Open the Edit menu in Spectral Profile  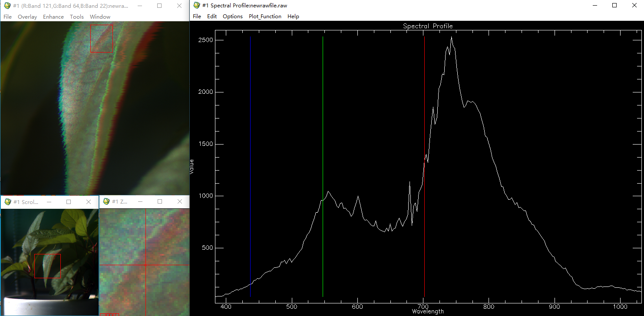coord(212,16)
